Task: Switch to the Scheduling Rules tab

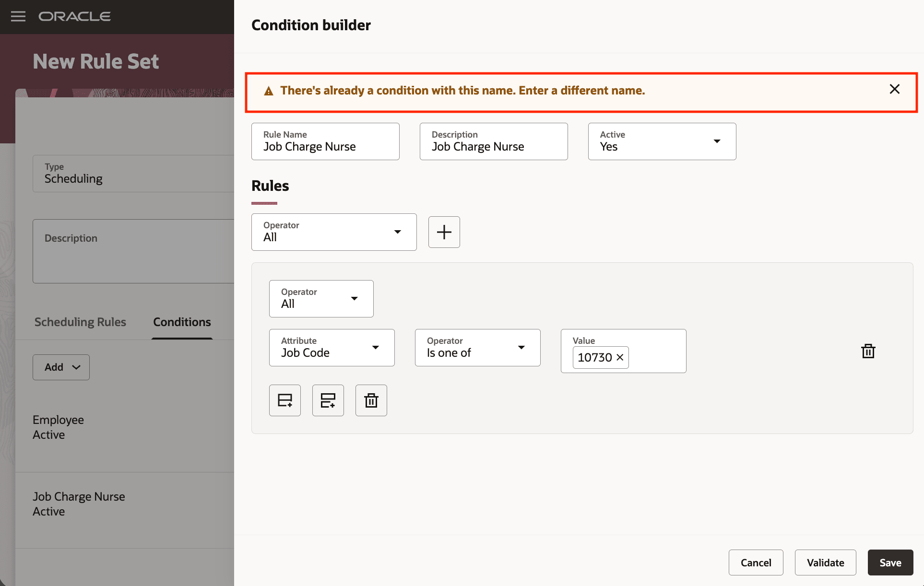Action: [x=80, y=322]
